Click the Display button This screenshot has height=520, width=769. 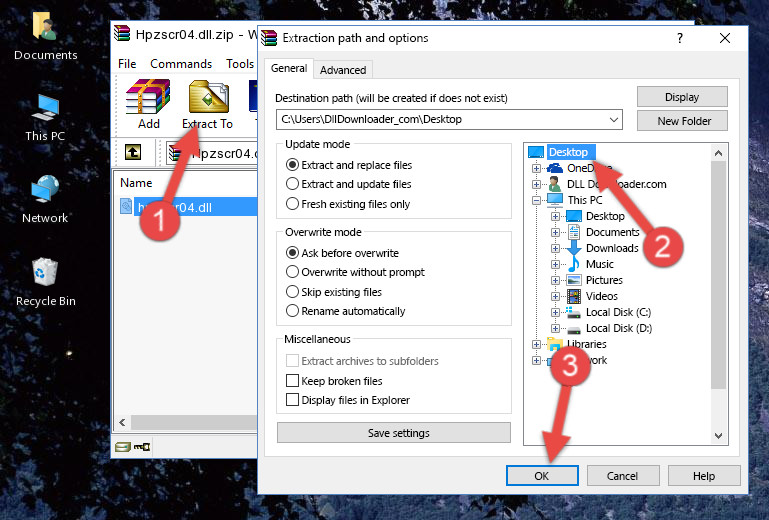point(682,97)
